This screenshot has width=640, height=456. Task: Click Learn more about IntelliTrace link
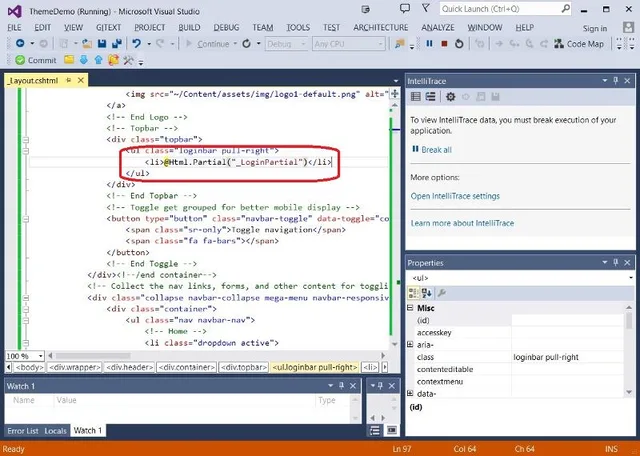462,223
